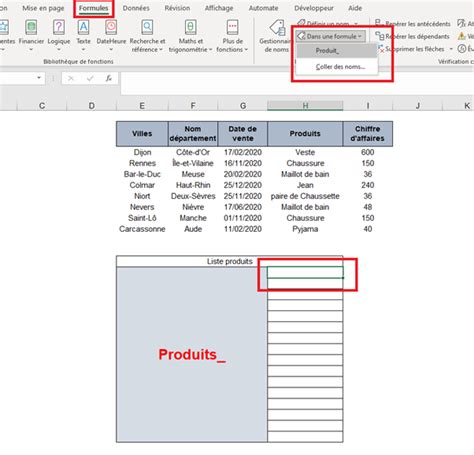Open the Automate tab
The image size is (474, 455).
(x=263, y=8)
